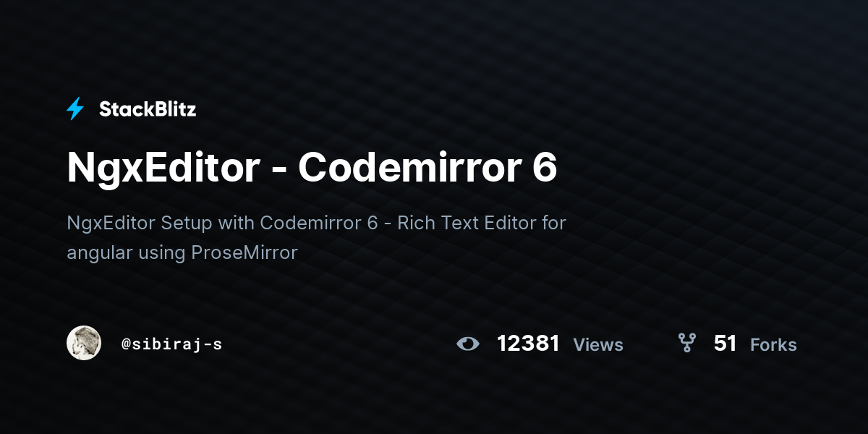Click "Codemirror 6" in the large heading
This screenshot has width=868, height=434.
pos(427,168)
